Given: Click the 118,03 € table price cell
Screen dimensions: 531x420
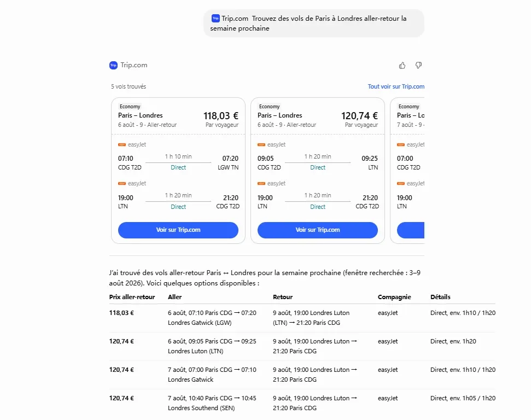Looking at the screenshot, I should (x=121, y=313).
